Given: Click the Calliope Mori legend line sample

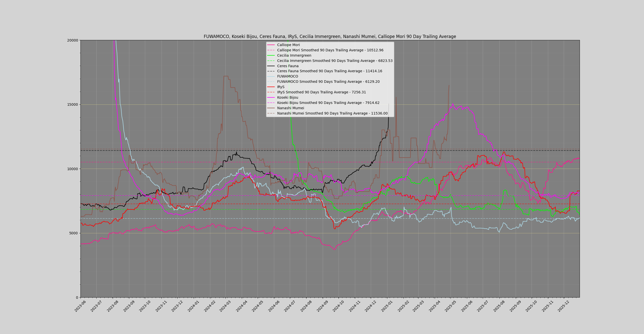Looking at the screenshot, I should pos(271,45).
